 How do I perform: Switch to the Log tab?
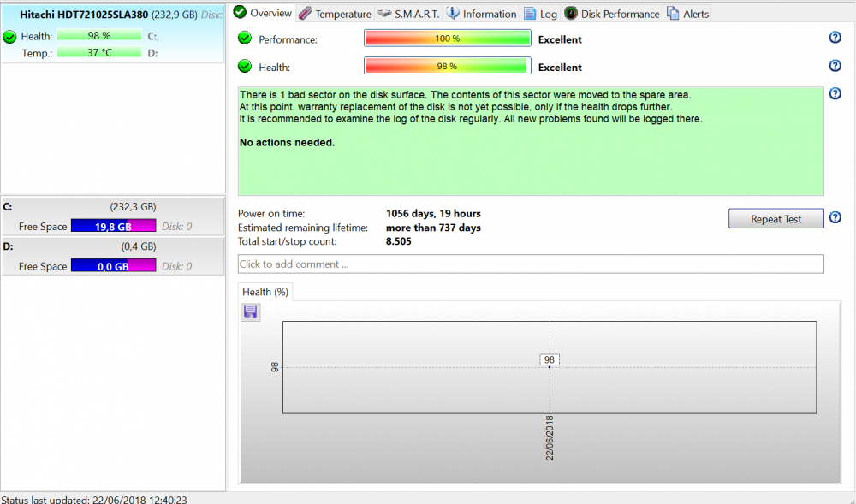pyautogui.click(x=540, y=14)
